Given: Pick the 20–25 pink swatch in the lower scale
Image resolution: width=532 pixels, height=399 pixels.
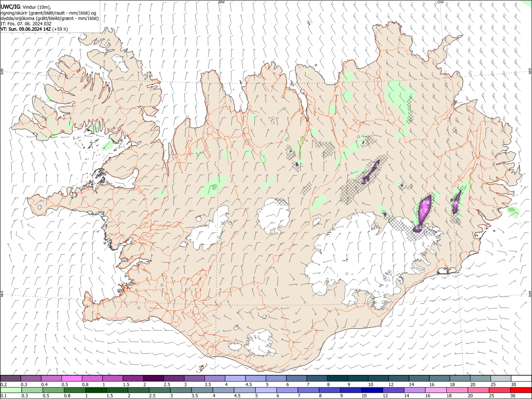Looking at the screenshot, I should (480, 390).
